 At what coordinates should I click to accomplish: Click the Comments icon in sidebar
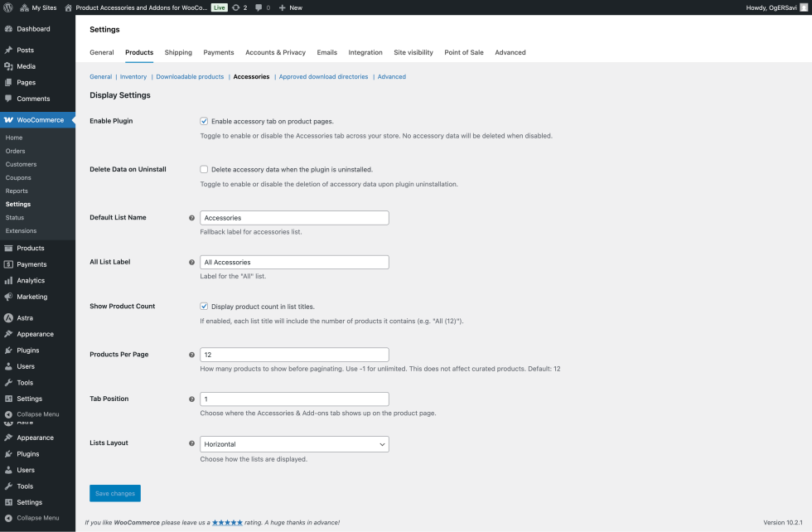point(8,99)
